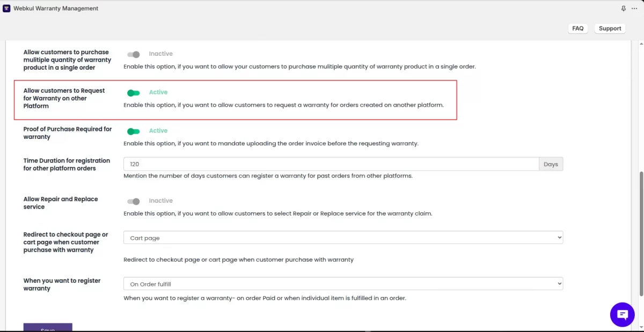Click the FAQ button

578,28
